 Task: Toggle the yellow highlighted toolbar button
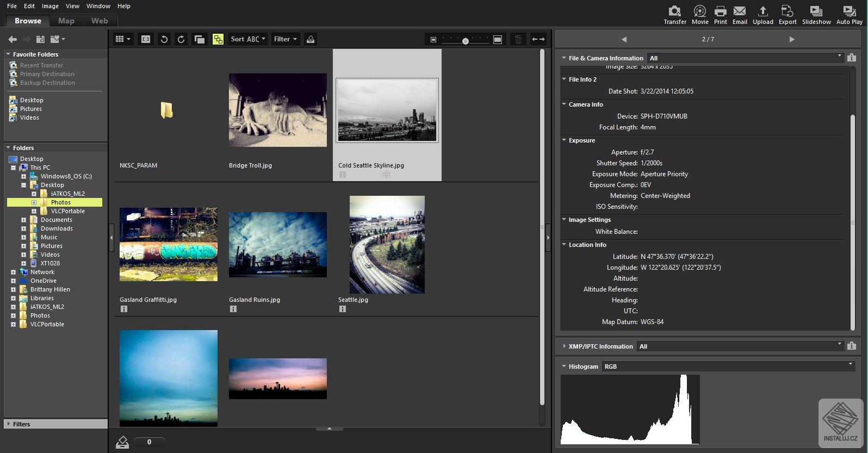[x=218, y=39]
